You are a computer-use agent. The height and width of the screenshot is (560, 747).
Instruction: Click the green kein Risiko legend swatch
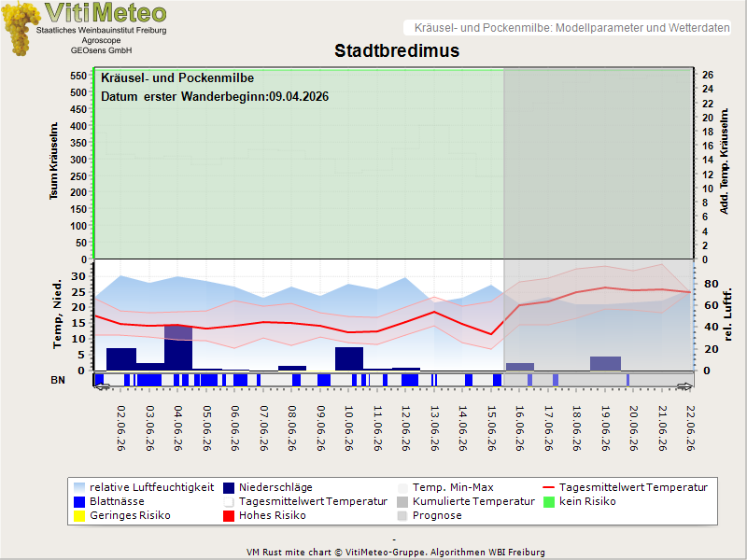coord(549,502)
